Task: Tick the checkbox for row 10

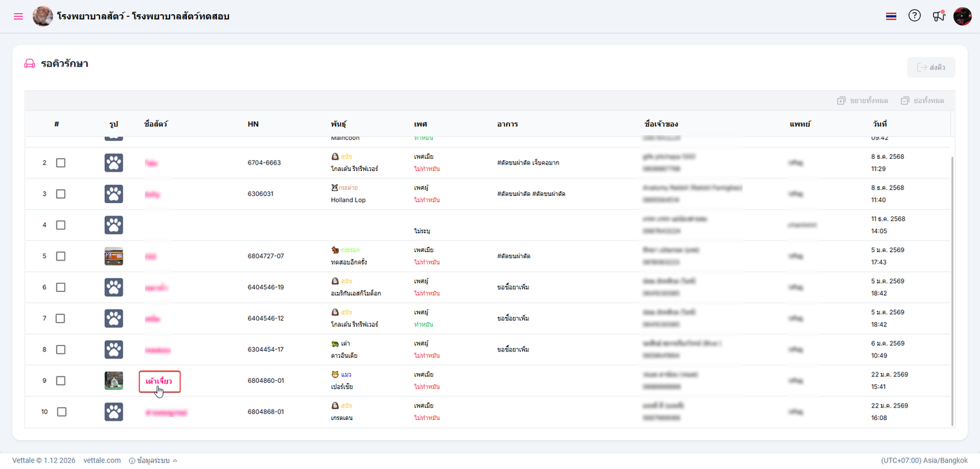Action: (x=61, y=412)
